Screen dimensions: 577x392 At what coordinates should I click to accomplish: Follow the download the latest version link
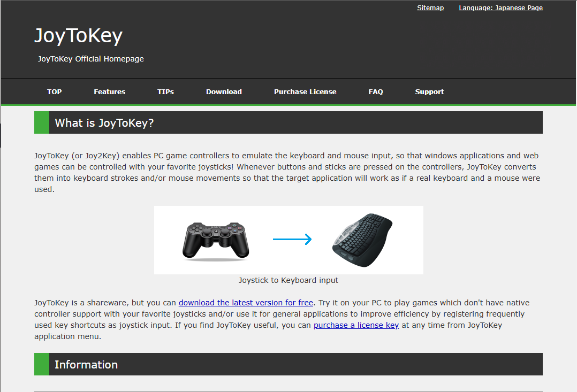point(246,303)
